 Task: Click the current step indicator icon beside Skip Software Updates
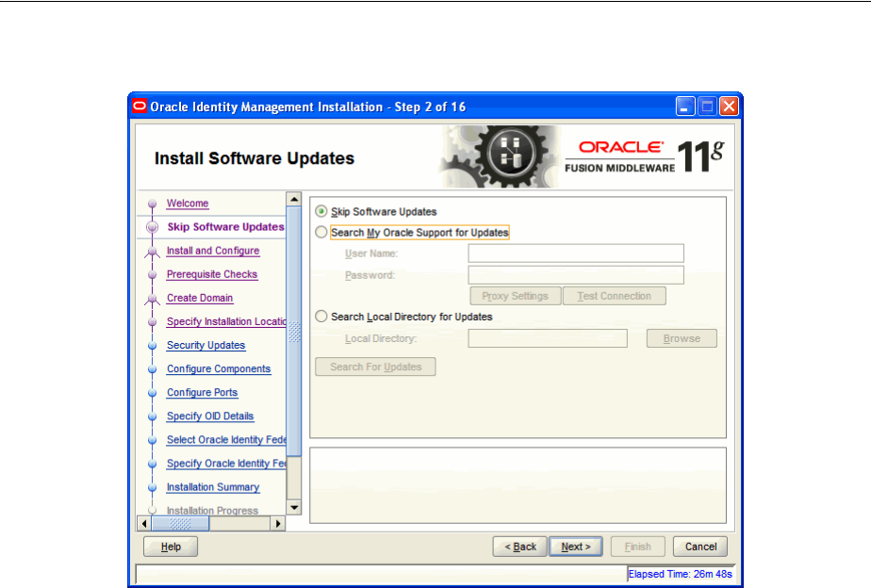point(152,227)
